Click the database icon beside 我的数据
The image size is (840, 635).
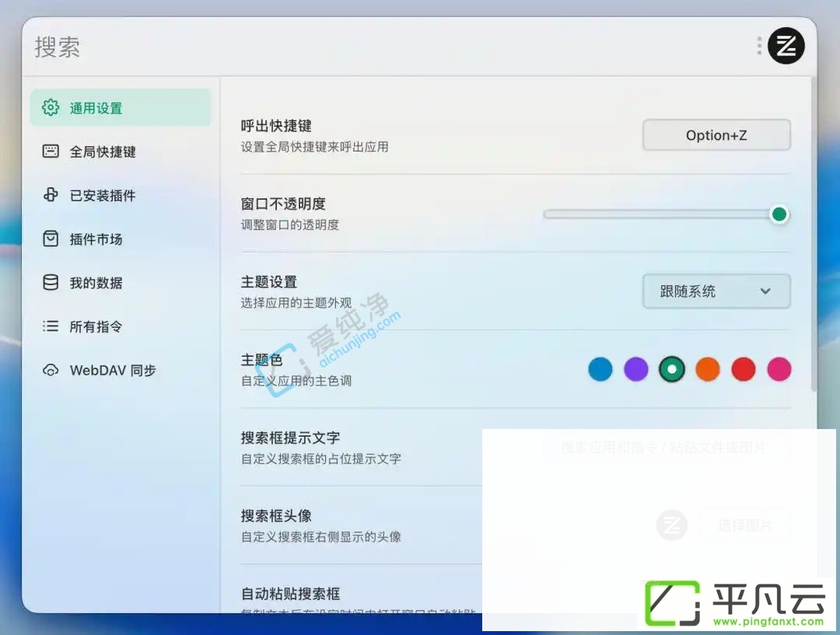click(x=51, y=282)
